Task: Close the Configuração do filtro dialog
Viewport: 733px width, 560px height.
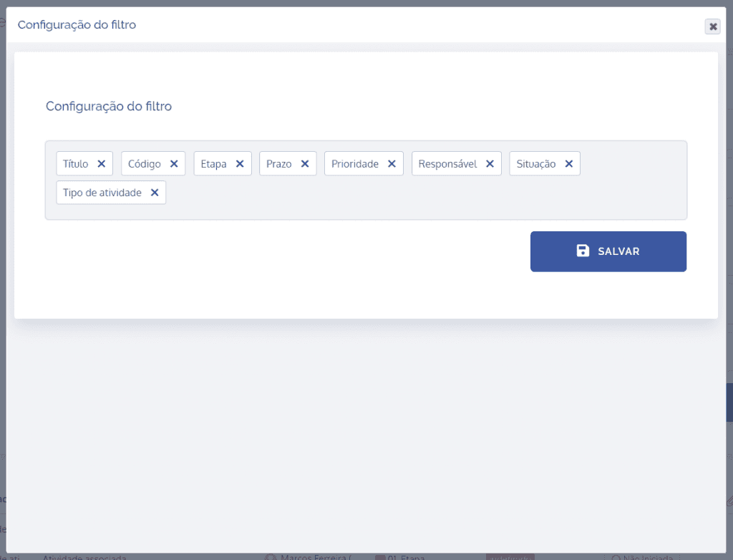Action: tap(713, 26)
